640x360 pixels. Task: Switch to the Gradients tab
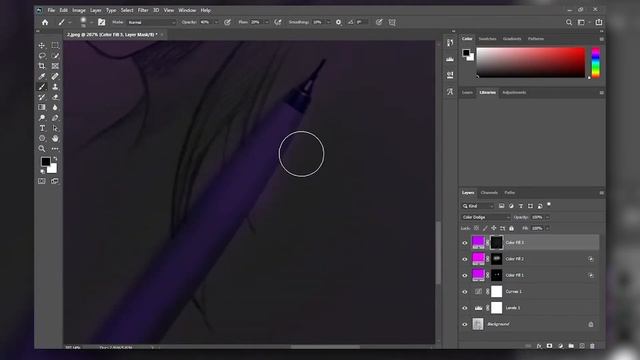click(512, 39)
